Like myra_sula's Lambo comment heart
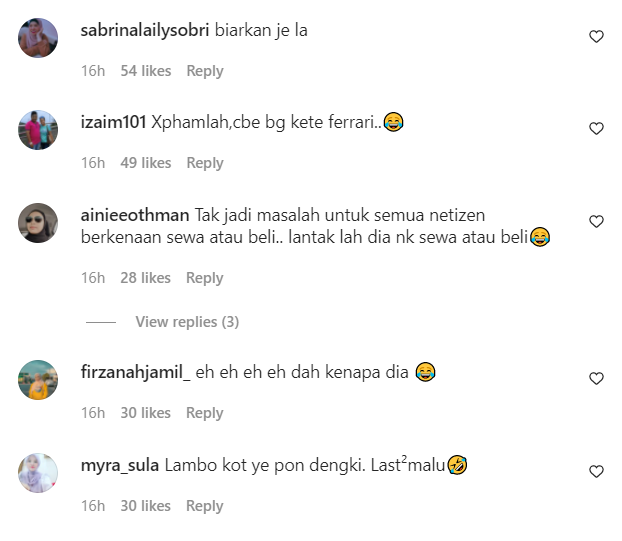The height and width of the screenshot is (541, 622). 596,471
